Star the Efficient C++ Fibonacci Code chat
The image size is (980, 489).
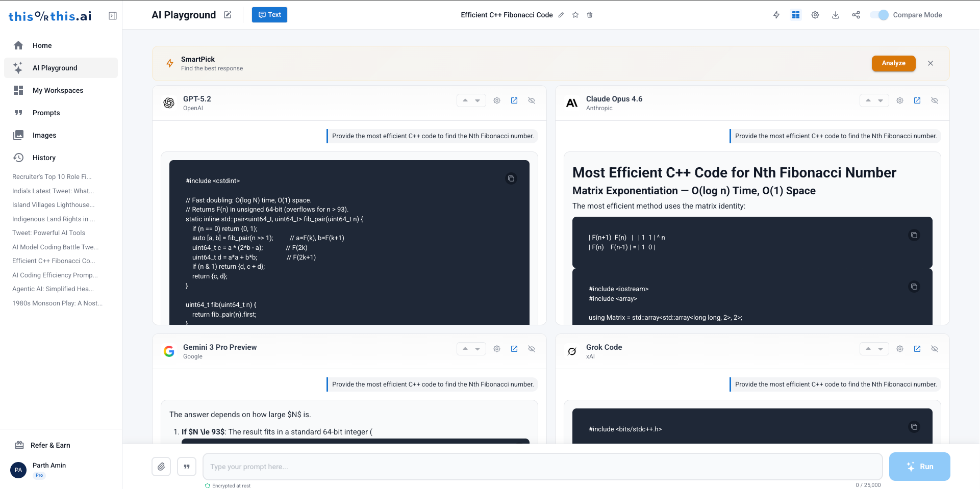[575, 15]
